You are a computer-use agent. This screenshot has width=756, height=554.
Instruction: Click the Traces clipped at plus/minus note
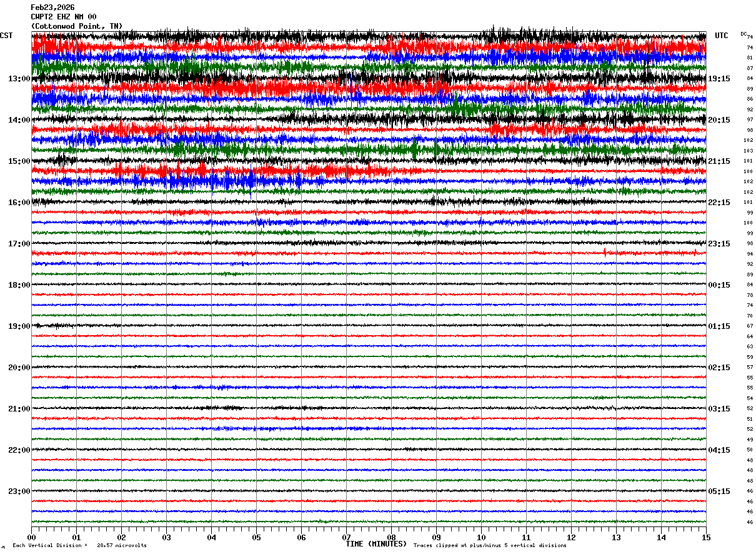[490, 546]
